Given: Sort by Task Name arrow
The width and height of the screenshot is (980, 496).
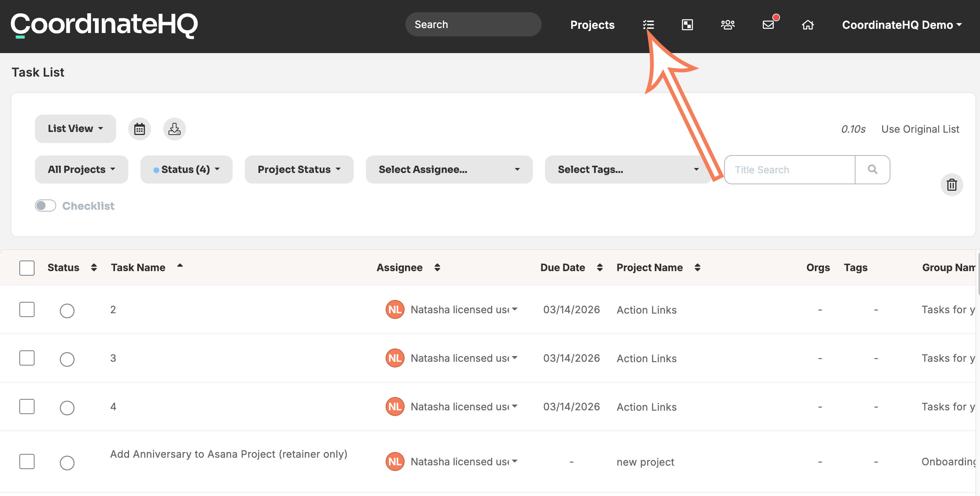Looking at the screenshot, I should pyautogui.click(x=180, y=266).
